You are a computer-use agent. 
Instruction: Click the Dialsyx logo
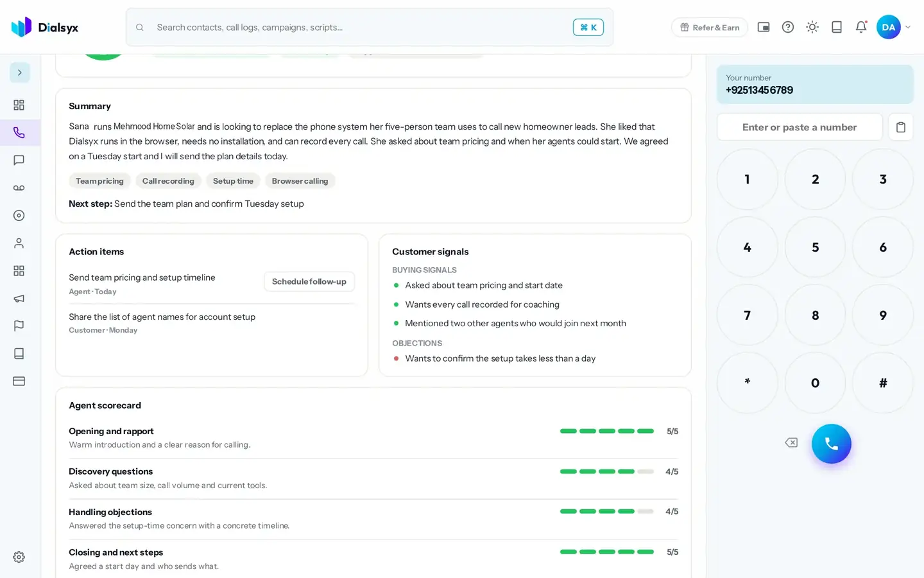click(45, 27)
